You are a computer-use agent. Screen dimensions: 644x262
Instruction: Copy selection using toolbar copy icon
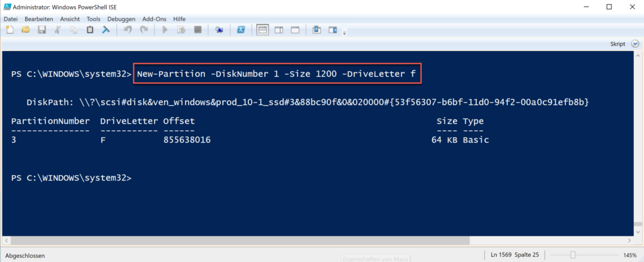pos(74,30)
